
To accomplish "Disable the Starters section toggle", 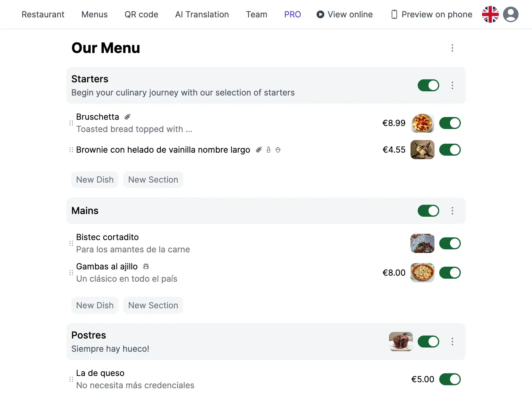I will (428, 85).
